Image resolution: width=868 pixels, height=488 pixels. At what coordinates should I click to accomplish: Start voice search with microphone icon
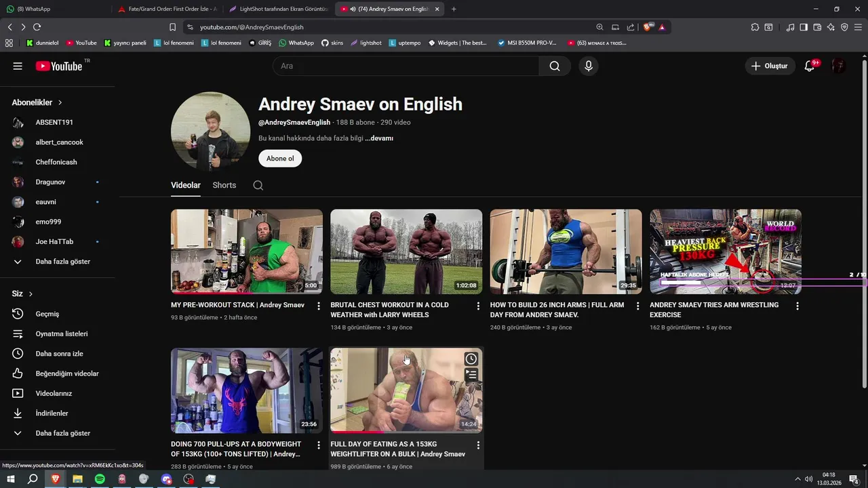[589, 66]
